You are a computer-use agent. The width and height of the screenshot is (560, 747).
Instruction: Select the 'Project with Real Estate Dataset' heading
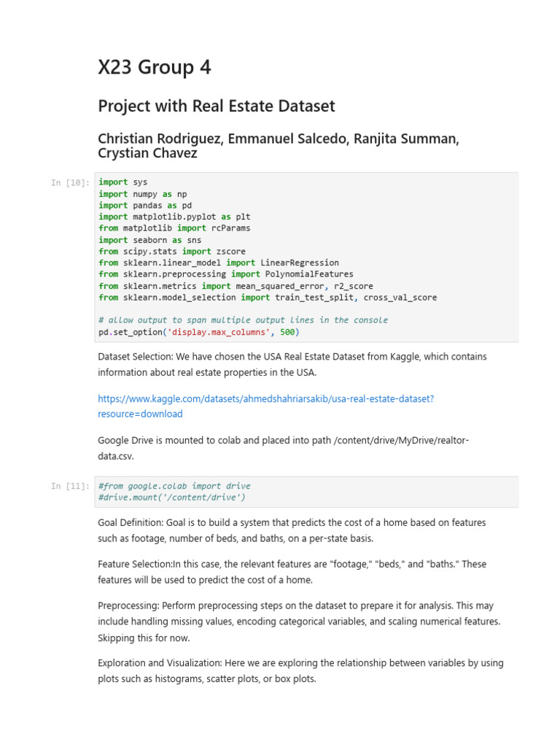pyautogui.click(x=217, y=107)
